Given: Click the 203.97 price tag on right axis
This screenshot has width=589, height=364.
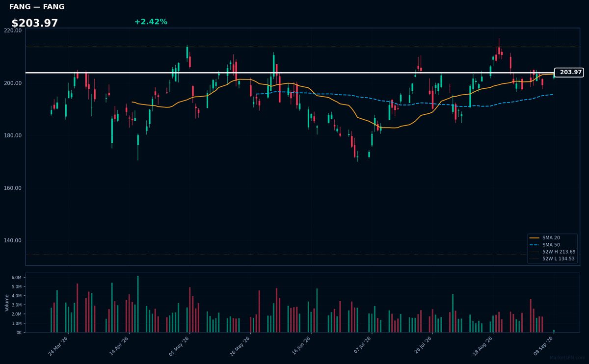Looking at the screenshot, I should 568,72.
